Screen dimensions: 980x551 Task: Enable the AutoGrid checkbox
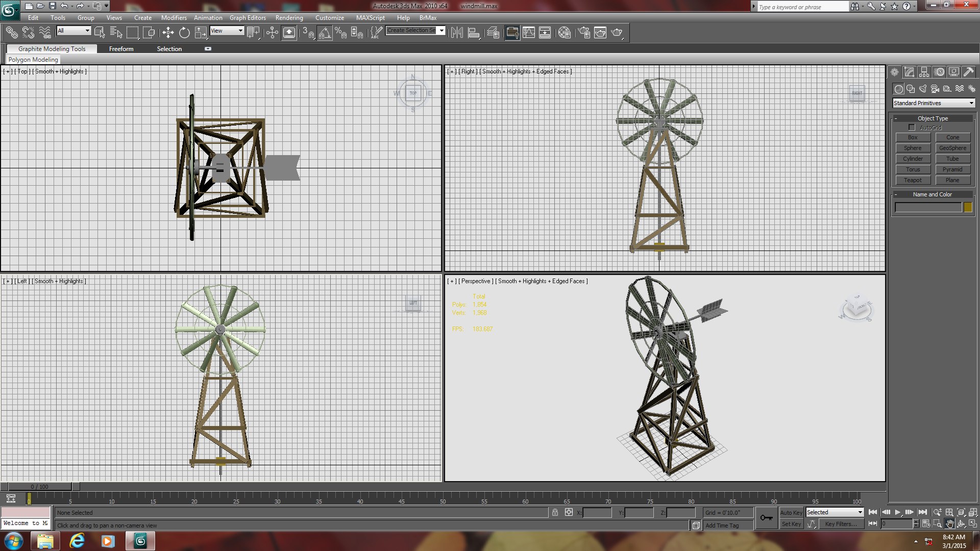tap(912, 128)
